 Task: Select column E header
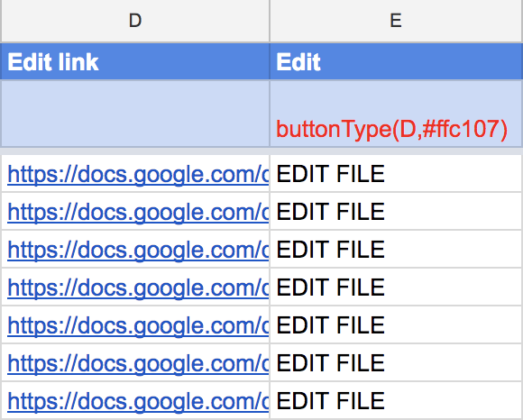[396, 21]
